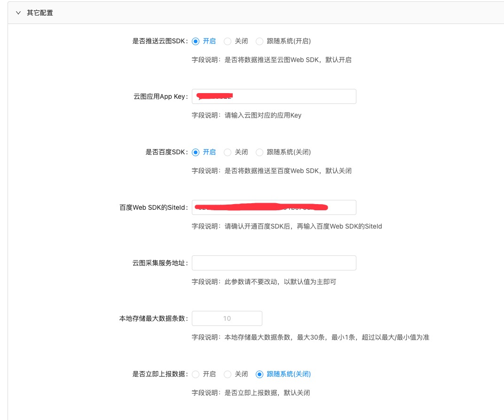Choose 跟随系统(开启) for 是否推送云图SDK
Screen dimensions: 504x420
[260, 41]
